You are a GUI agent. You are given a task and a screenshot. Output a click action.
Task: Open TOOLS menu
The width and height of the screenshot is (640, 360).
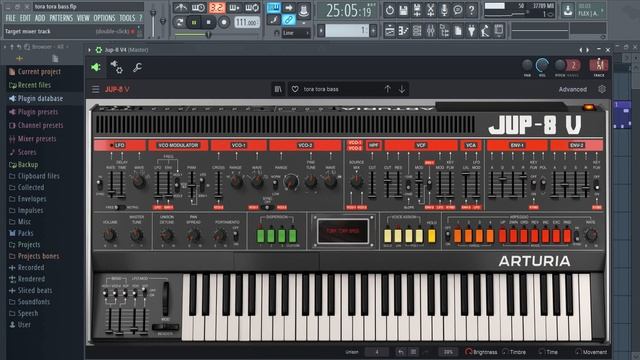pyautogui.click(x=127, y=18)
